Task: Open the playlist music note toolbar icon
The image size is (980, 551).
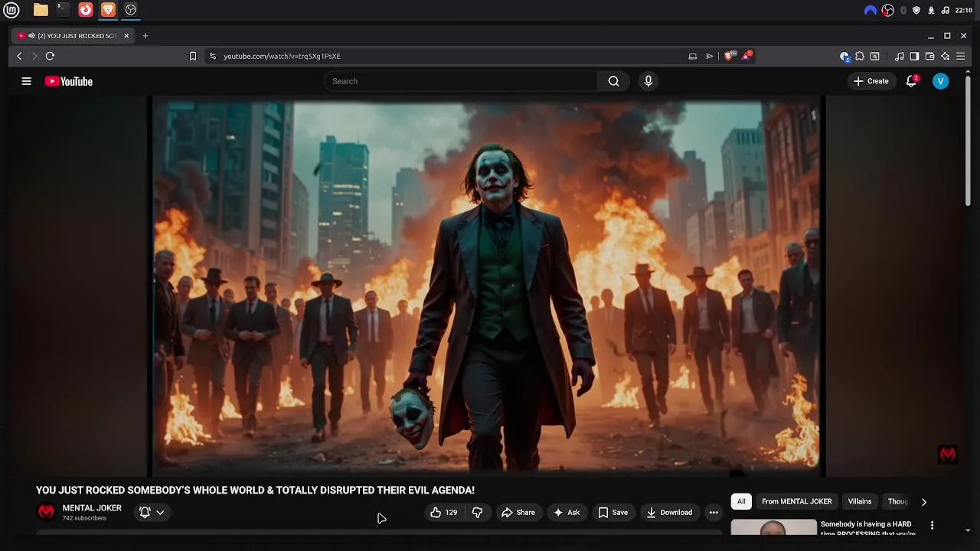Action: tap(900, 56)
